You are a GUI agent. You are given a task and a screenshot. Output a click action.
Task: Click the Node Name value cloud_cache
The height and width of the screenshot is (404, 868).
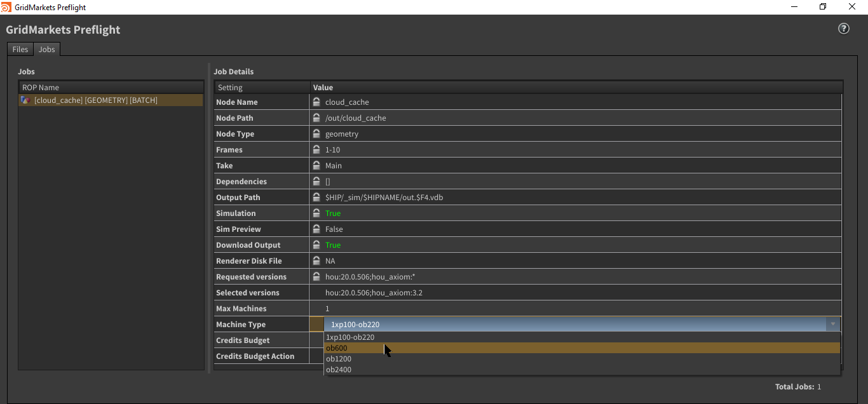tap(347, 102)
